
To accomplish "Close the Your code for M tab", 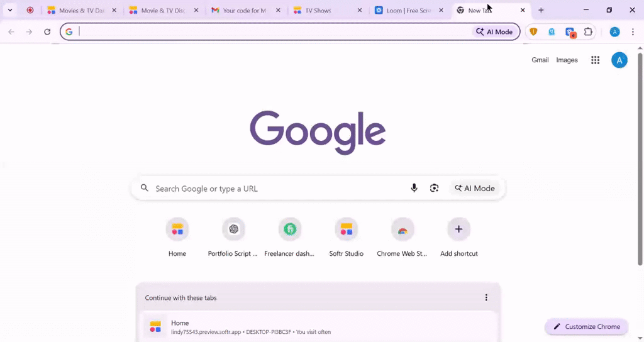I will click(278, 10).
